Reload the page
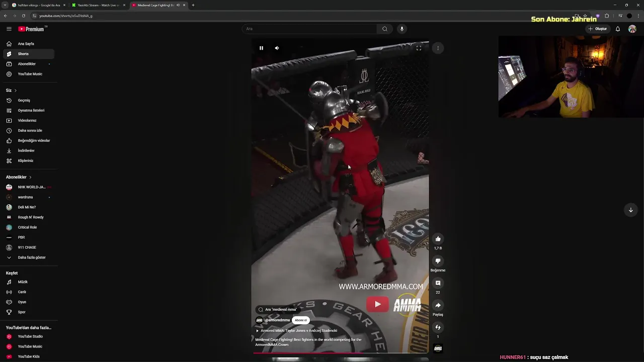This screenshot has height=362, width=644. pos(23,16)
